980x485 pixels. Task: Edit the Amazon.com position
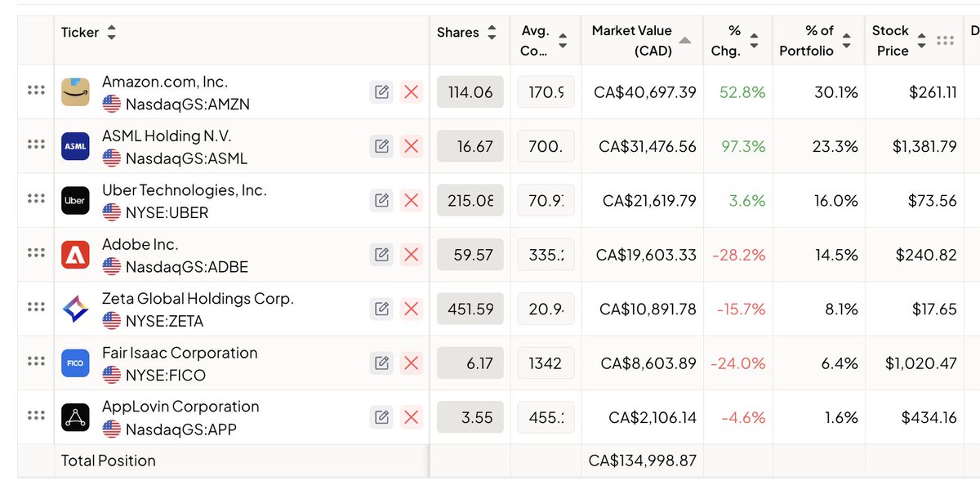click(x=381, y=92)
